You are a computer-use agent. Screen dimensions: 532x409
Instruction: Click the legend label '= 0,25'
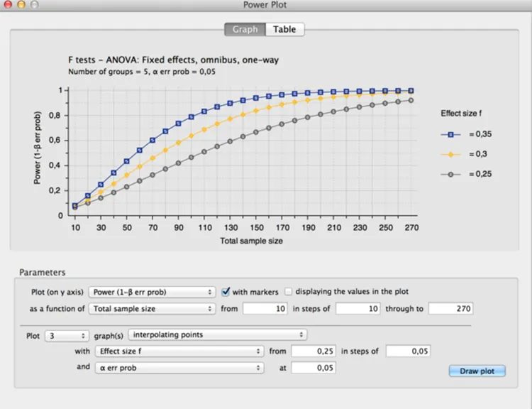coord(480,174)
